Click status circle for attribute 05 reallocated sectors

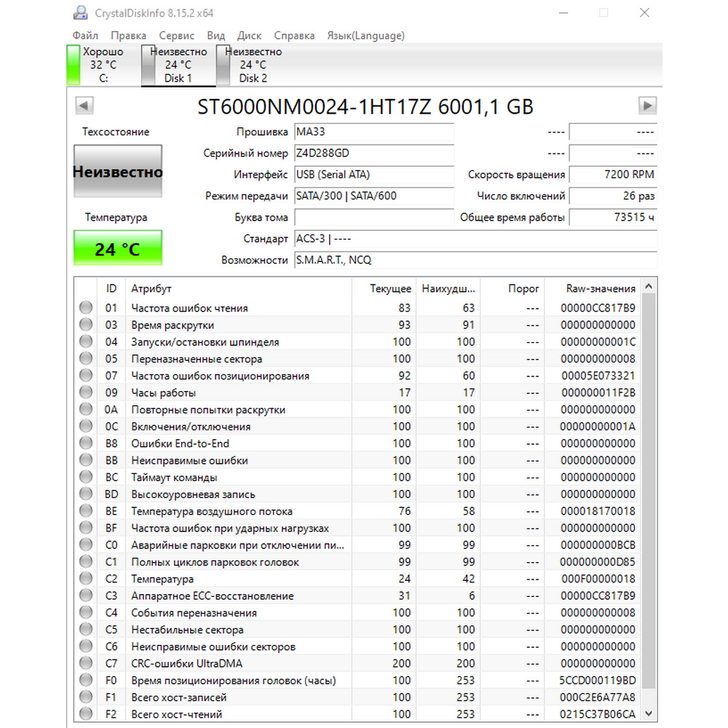click(x=86, y=358)
